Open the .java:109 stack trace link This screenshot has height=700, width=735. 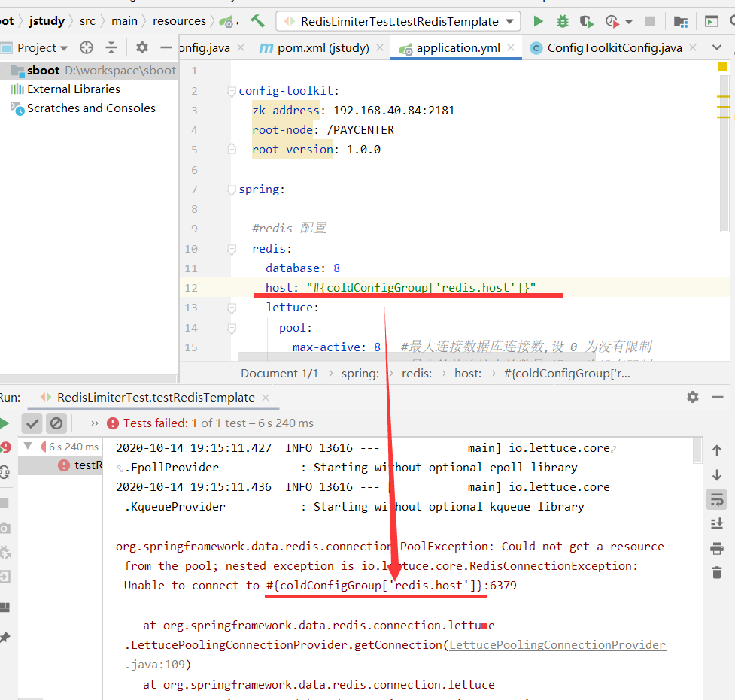155,665
